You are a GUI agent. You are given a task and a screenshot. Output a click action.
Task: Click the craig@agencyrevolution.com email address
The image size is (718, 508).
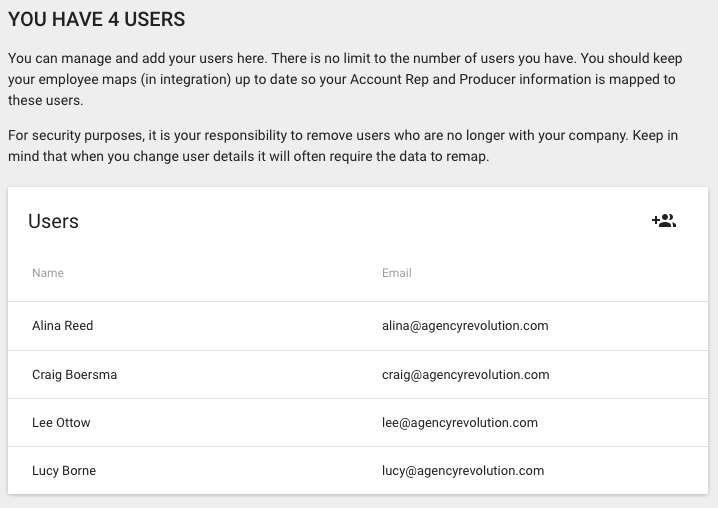tap(465, 375)
